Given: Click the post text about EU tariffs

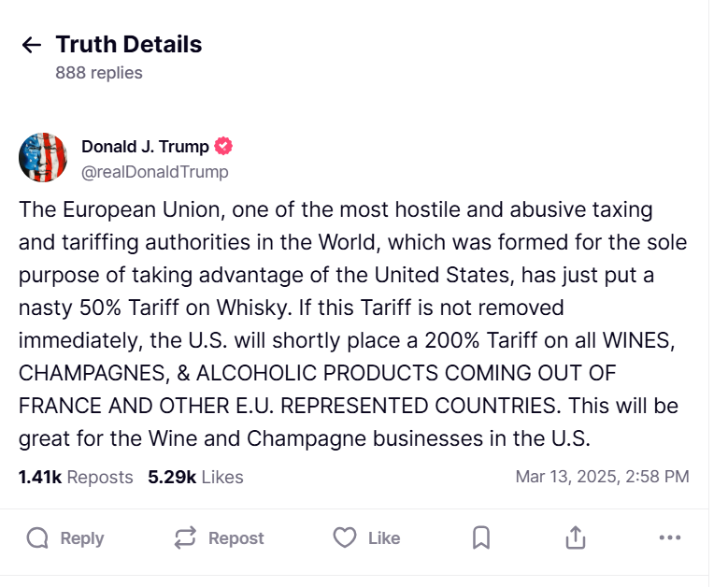Looking at the screenshot, I should [353, 323].
